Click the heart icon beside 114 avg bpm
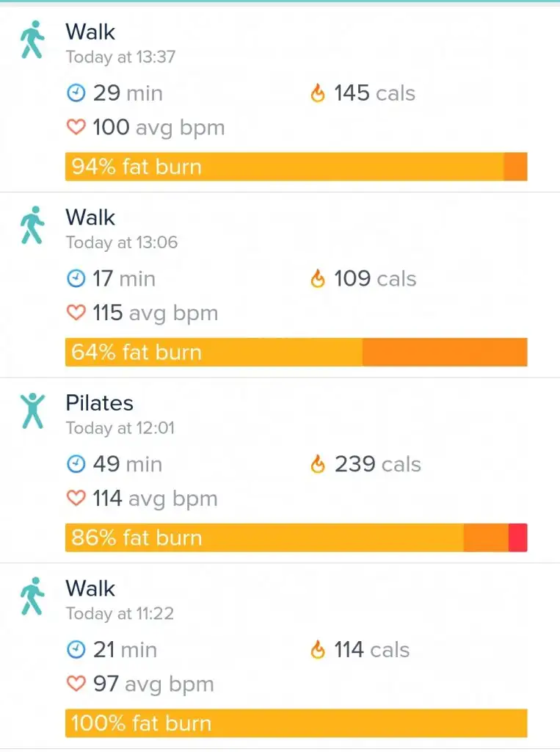Image resolution: width=560 pixels, height=752 pixels. click(x=76, y=499)
